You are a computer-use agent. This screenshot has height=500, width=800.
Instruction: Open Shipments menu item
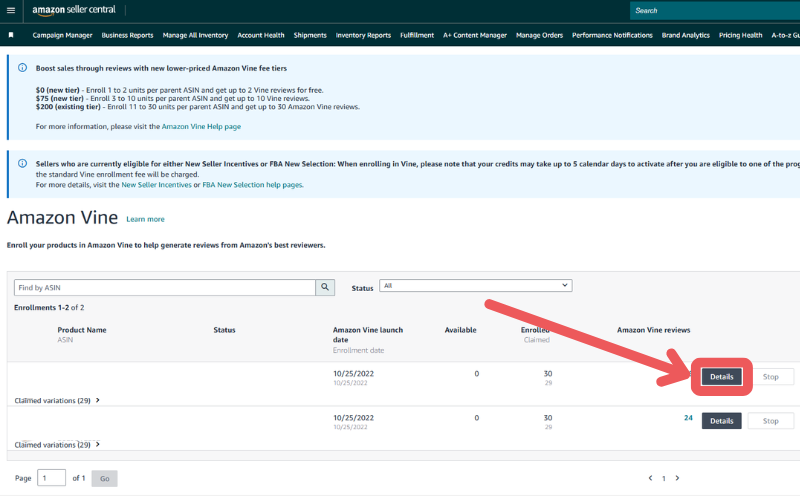coord(310,35)
